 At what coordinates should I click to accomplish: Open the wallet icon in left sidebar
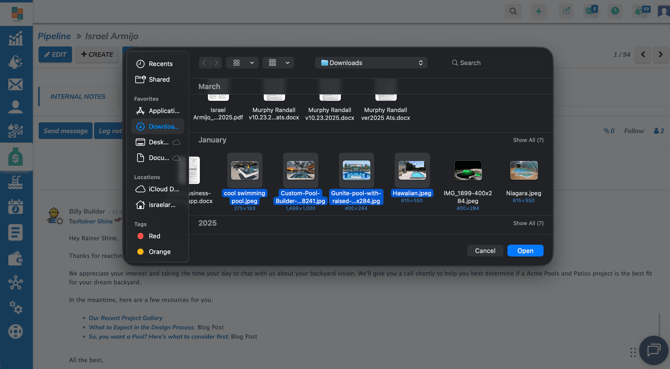tap(15, 258)
